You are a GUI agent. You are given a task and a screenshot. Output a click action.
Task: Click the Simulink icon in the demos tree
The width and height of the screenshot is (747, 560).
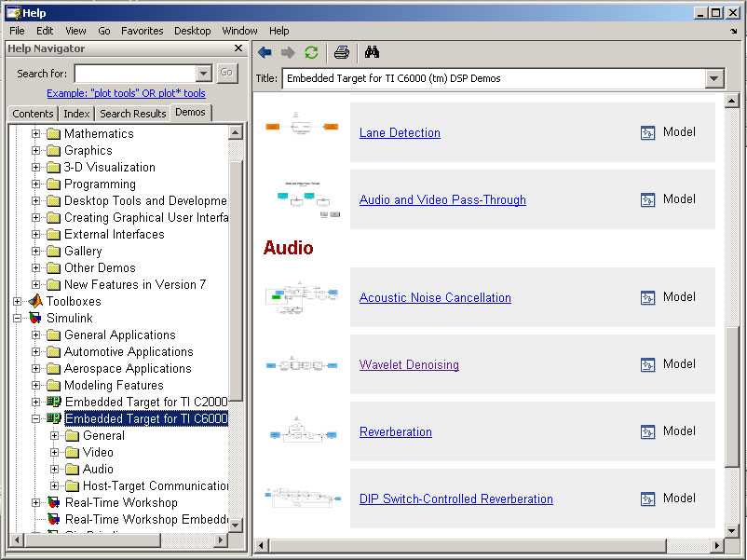click(35, 318)
